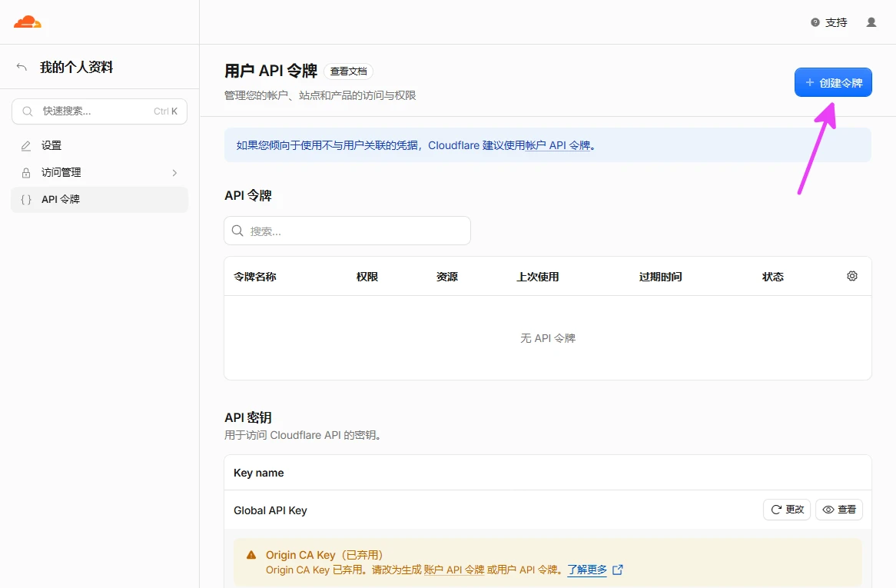Expand the 访问管理 chevron

tap(174, 173)
